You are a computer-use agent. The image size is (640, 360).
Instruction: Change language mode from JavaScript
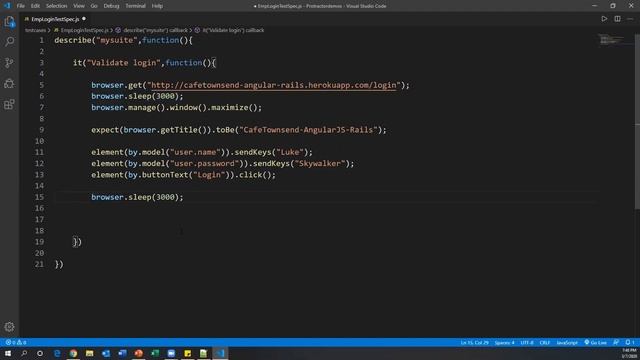567,342
